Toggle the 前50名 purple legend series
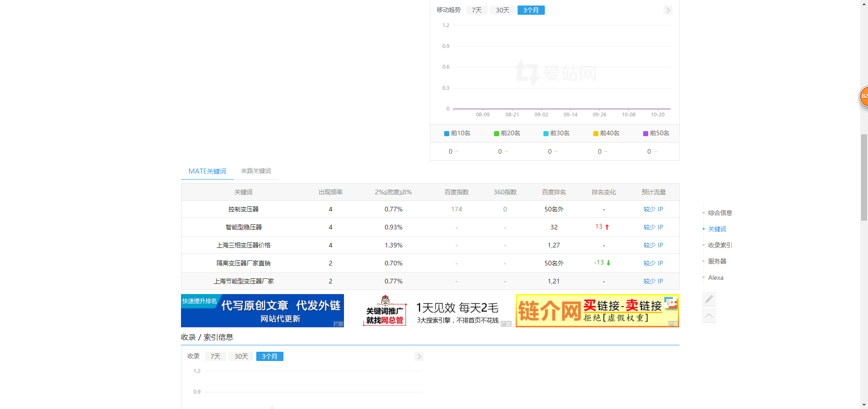 pos(656,133)
